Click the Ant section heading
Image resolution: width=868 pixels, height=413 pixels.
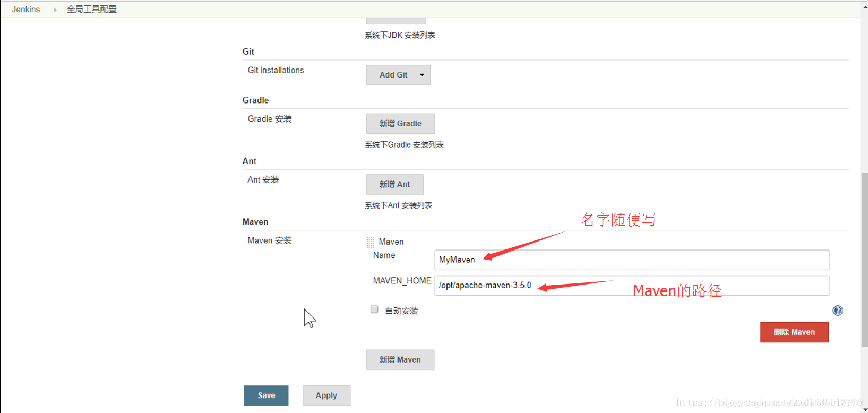coord(249,161)
